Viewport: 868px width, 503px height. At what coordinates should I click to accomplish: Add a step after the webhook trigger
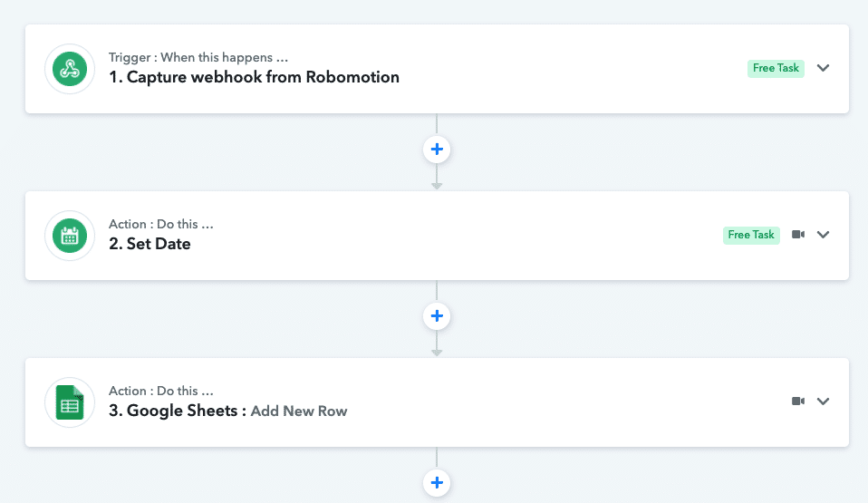coord(437,149)
